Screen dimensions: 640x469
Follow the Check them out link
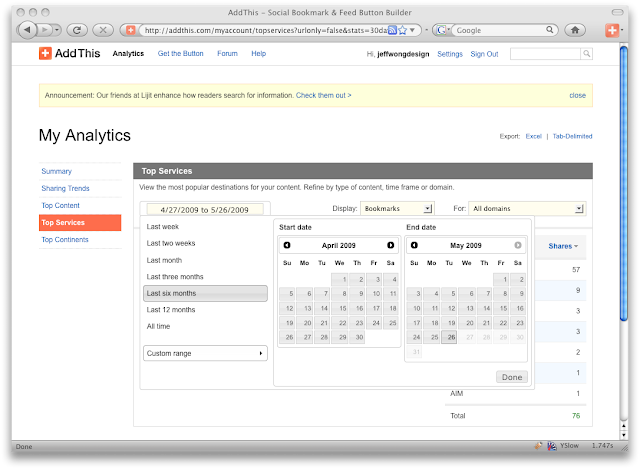[323, 95]
